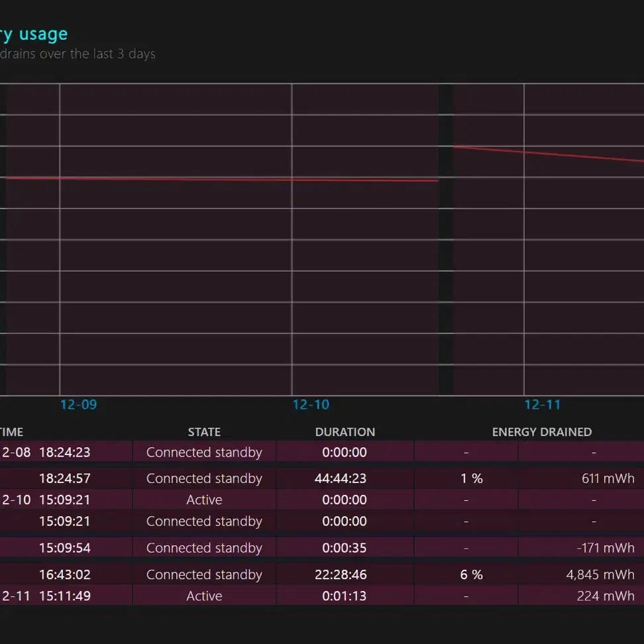Screen dimensions: 644x644
Task: Select the ENERGY DRAINED column header
Action: coord(542,432)
